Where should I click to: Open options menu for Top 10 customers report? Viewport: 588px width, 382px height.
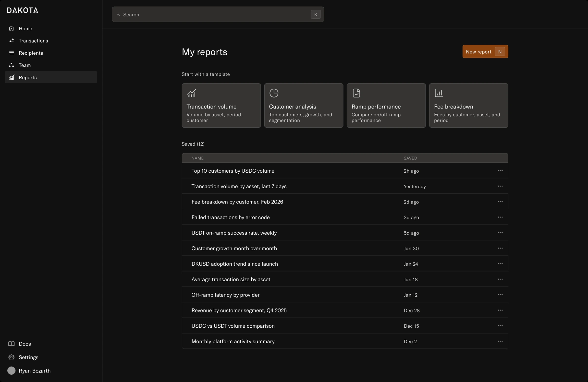500,171
